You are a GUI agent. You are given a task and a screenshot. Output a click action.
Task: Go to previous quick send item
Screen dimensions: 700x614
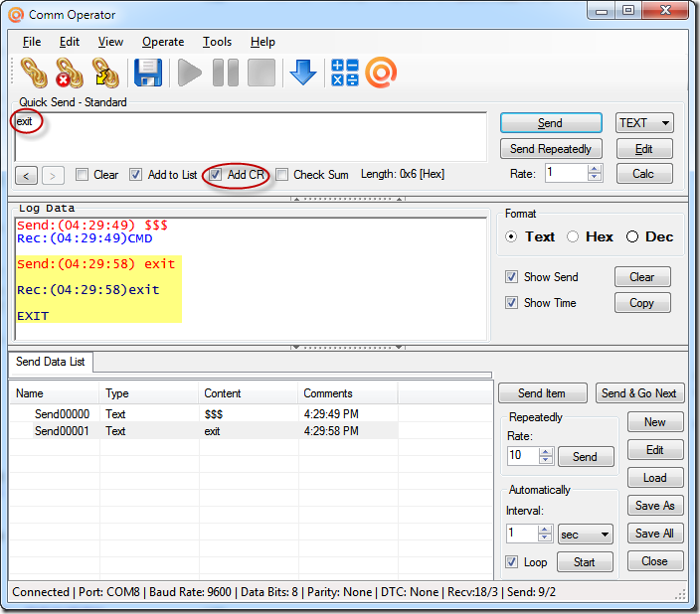pyautogui.click(x=26, y=176)
